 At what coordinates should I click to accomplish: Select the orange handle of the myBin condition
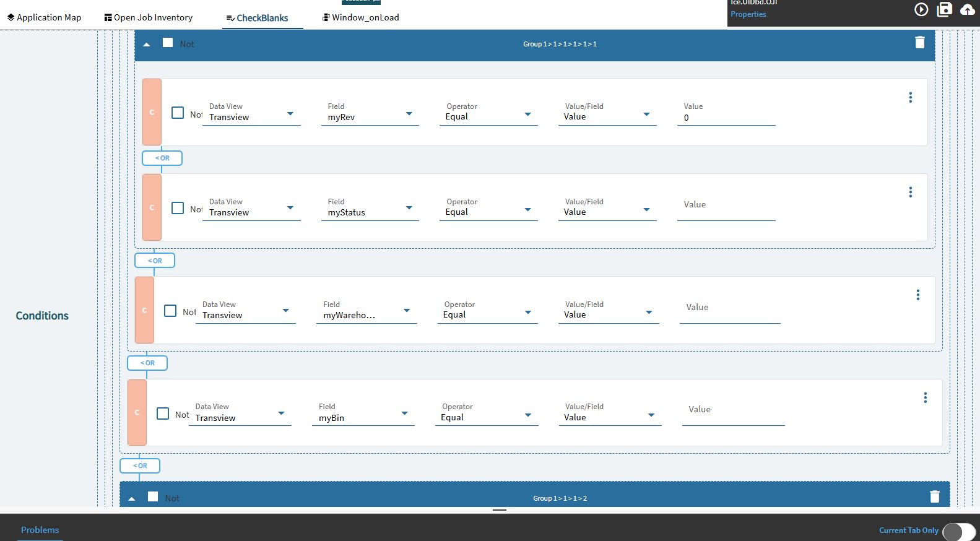[x=137, y=412]
